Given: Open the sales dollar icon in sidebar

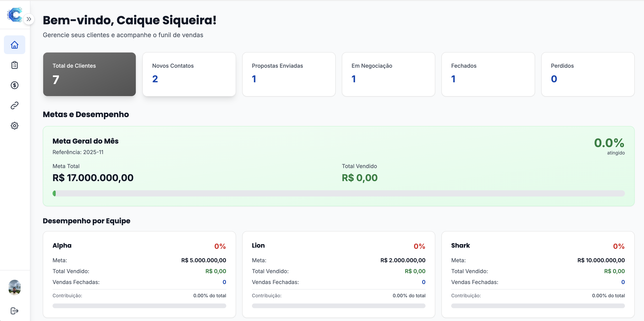Looking at the screenshot, I should pyautogui.click(x=15, y=85).
